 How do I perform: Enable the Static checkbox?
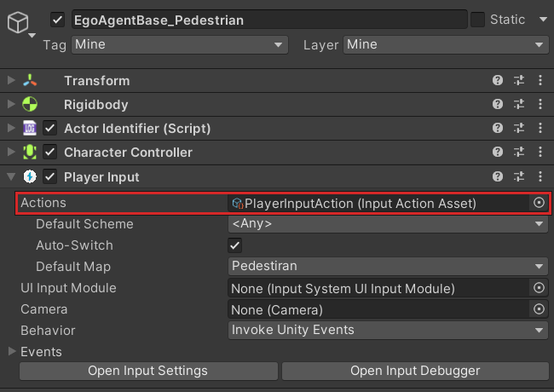[x=477, y=20]
